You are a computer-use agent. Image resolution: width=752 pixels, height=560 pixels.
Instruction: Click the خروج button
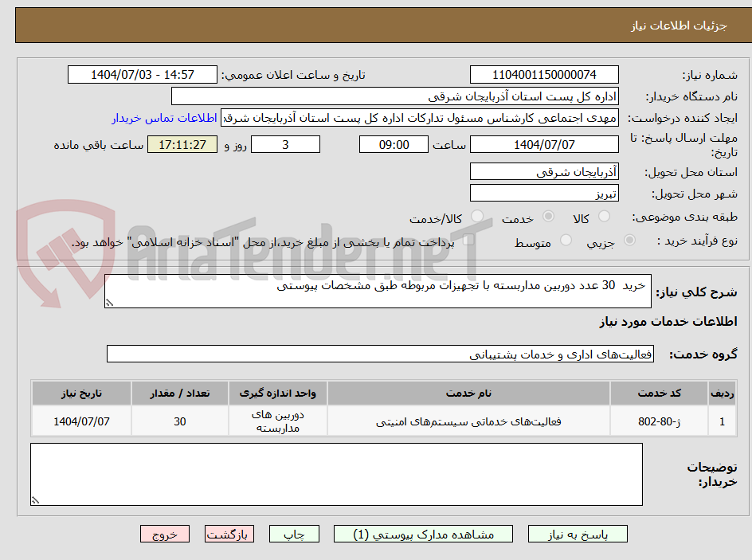(165, 534)
